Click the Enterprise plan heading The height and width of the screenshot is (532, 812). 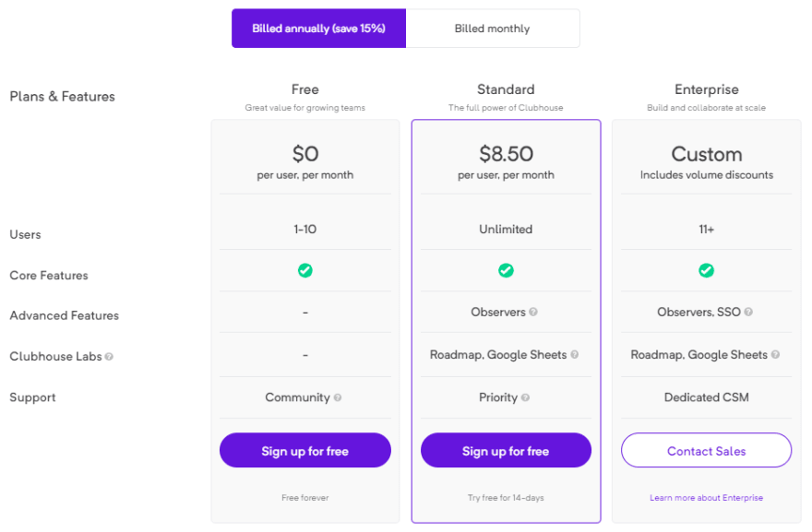(707, 89)
